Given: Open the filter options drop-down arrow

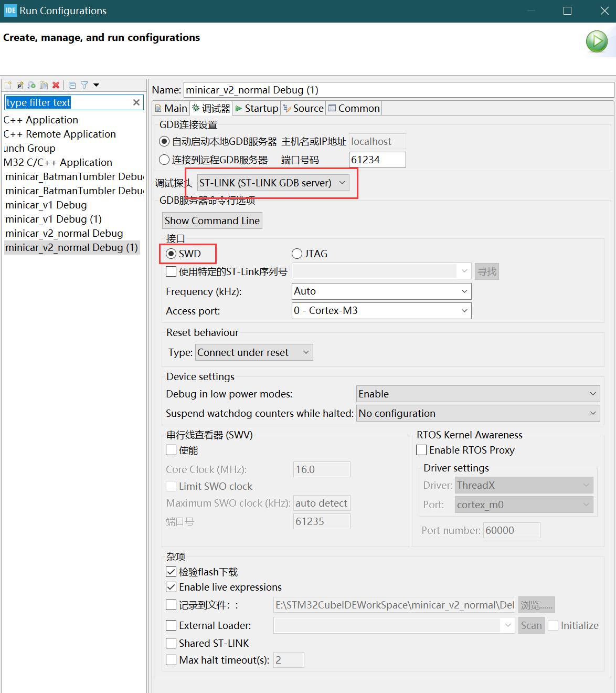Looking at the screenshot, I should tap(96, 85).
